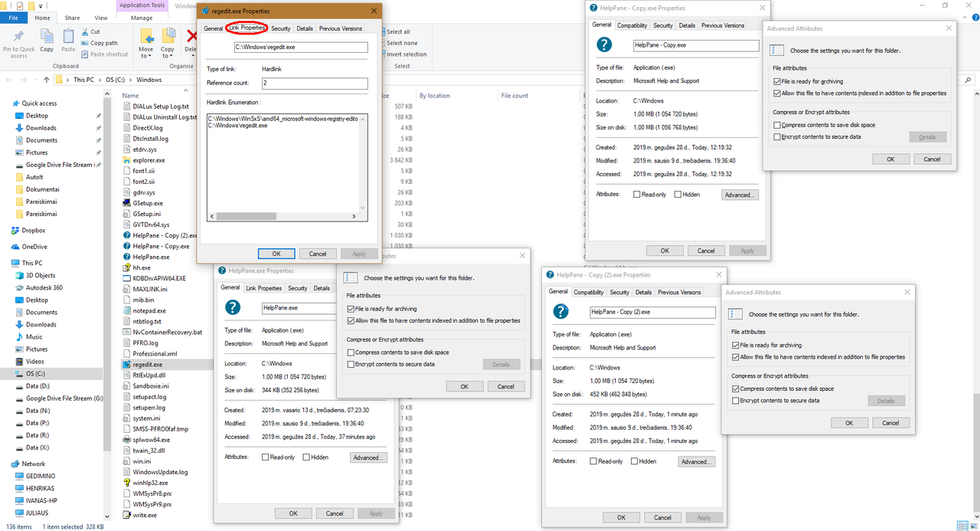Select explorer.exe in the file list
The height and width of the screenshot is (531, 980).
pos(149,160)
